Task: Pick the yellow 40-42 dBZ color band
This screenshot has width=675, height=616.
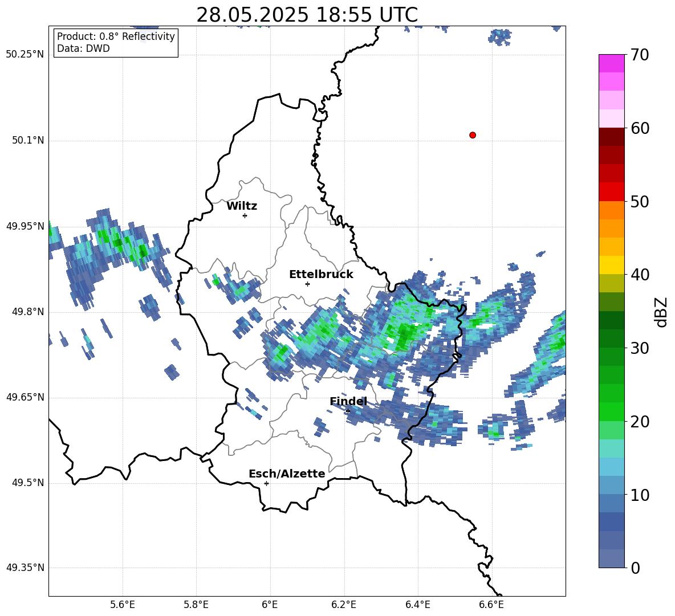Action: (611, 265)
